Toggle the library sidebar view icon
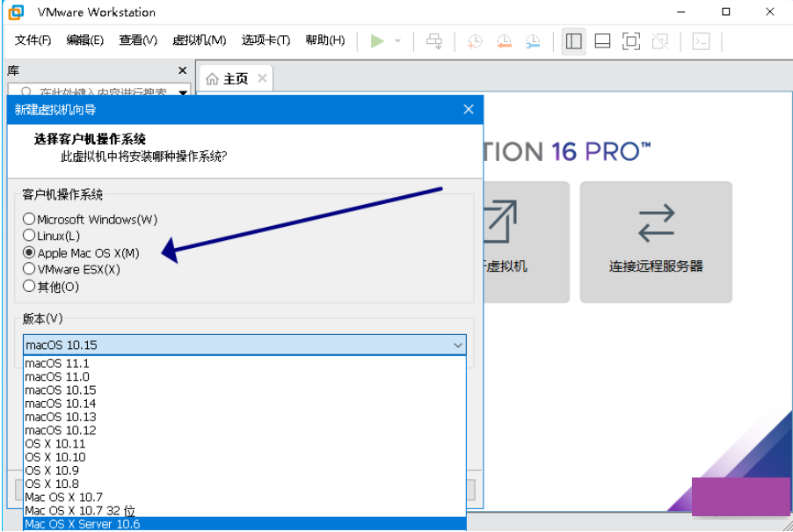 pyautogui.click(x=573, y=40)
